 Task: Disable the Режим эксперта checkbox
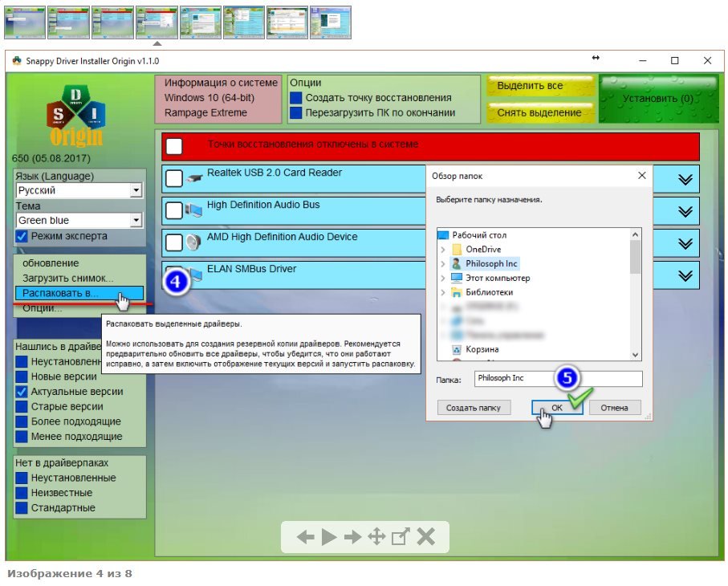22,236
